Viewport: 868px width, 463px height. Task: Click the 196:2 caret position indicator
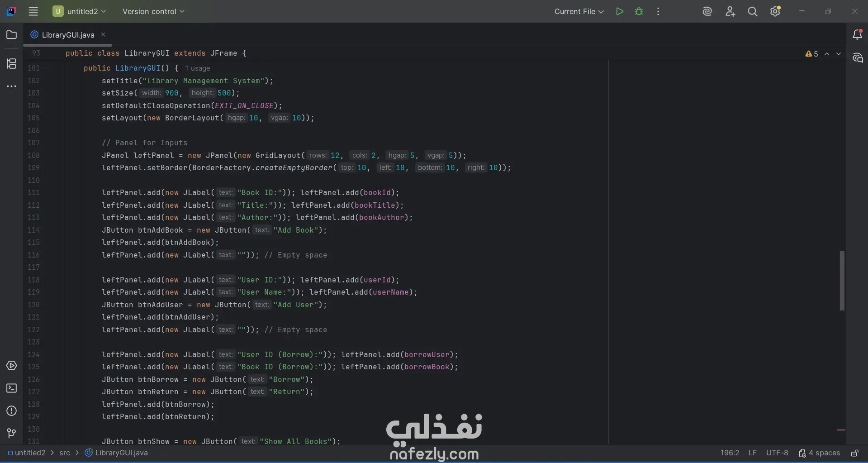(730, 453)
